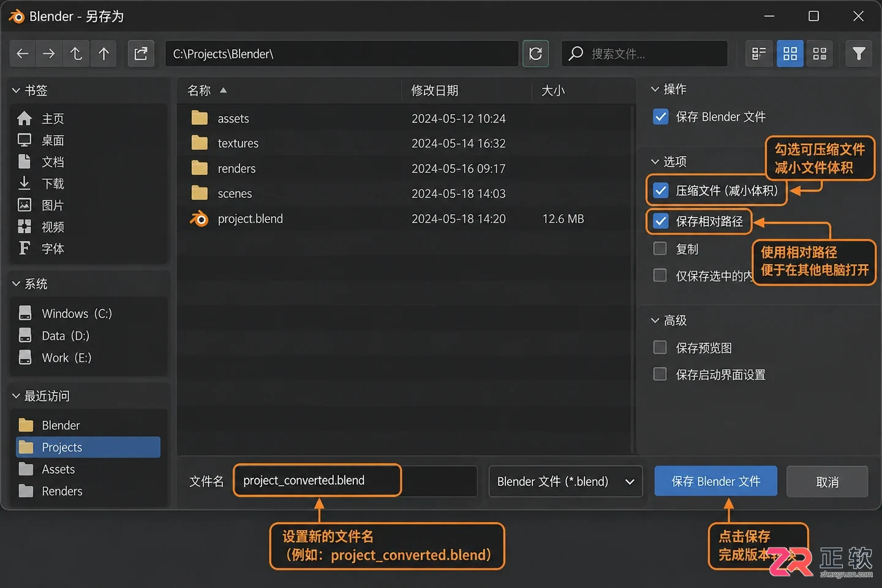882x588 pixels.
Task: Click the file path field C:\Projects\Blender\
Action: (x=342, y=54)
